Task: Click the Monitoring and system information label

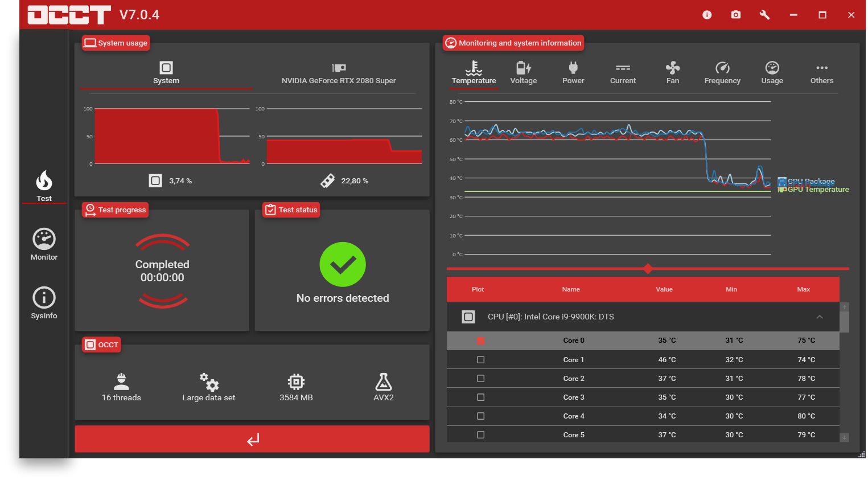Action: point(513,43)
